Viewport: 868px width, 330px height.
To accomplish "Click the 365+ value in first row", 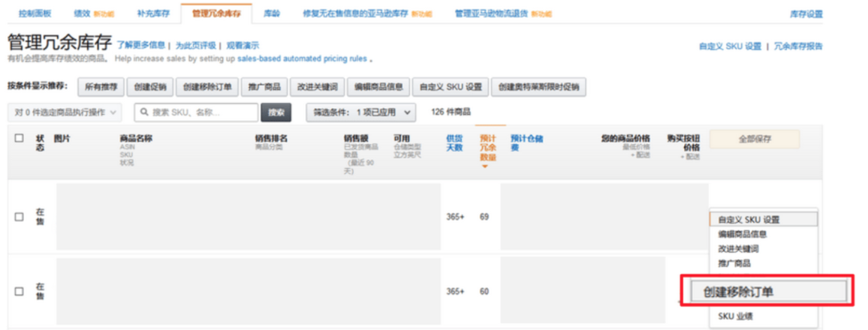I will pos(455,217).
